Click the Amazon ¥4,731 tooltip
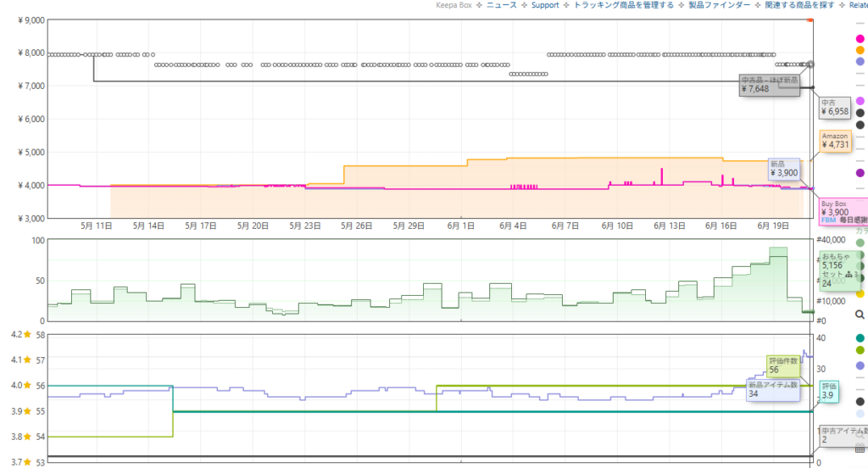Viewport: 868px width, 468px height. [x=835, y=141]
